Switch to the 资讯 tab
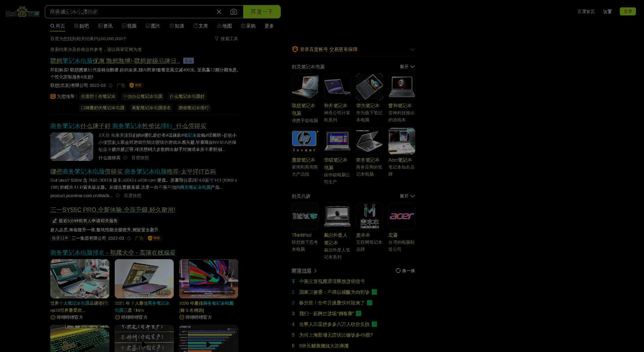 coord(105,26)
